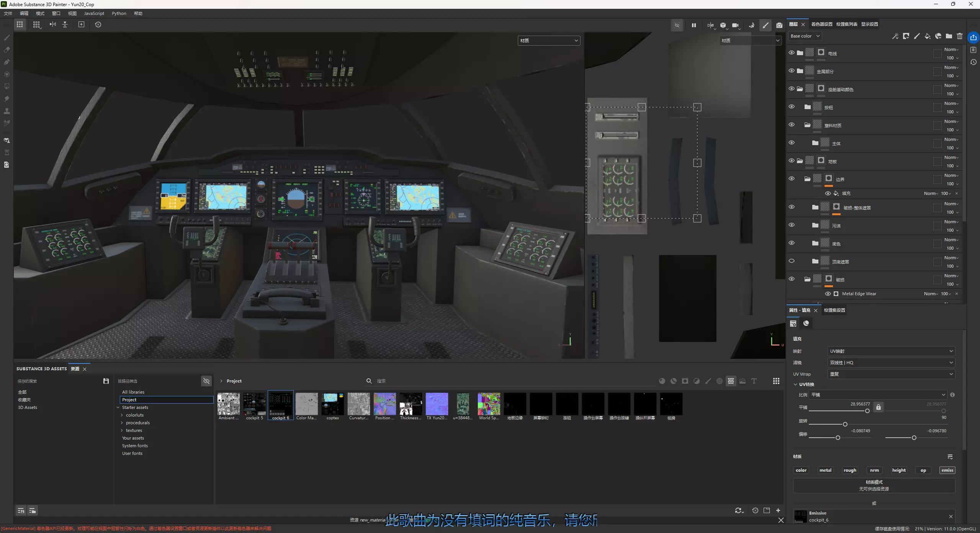This screenshot has height=533, width=980.
Task: Toggle visibility of 顶底遮罩 layer
Action: 792,261
